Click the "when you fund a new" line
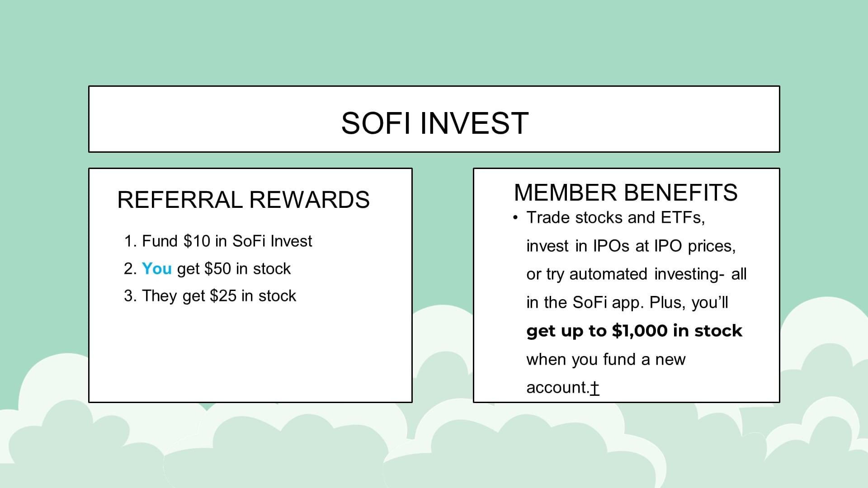This screenshot has width=868, height=488. click(x=606, y=360)
